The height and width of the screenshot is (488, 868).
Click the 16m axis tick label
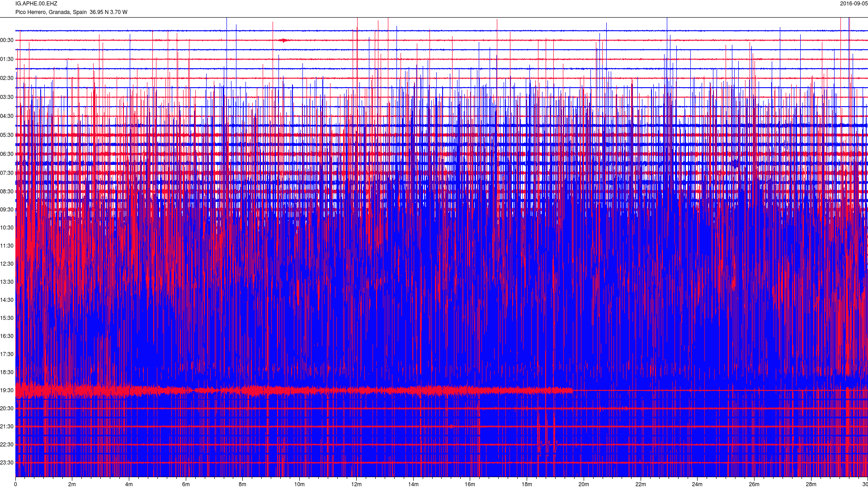(470, 484)
